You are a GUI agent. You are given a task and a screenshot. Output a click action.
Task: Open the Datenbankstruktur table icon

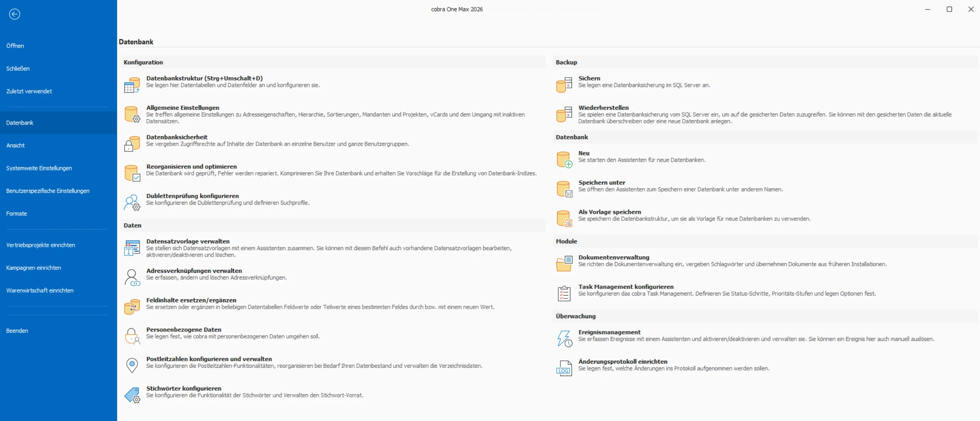pos(132,85)
